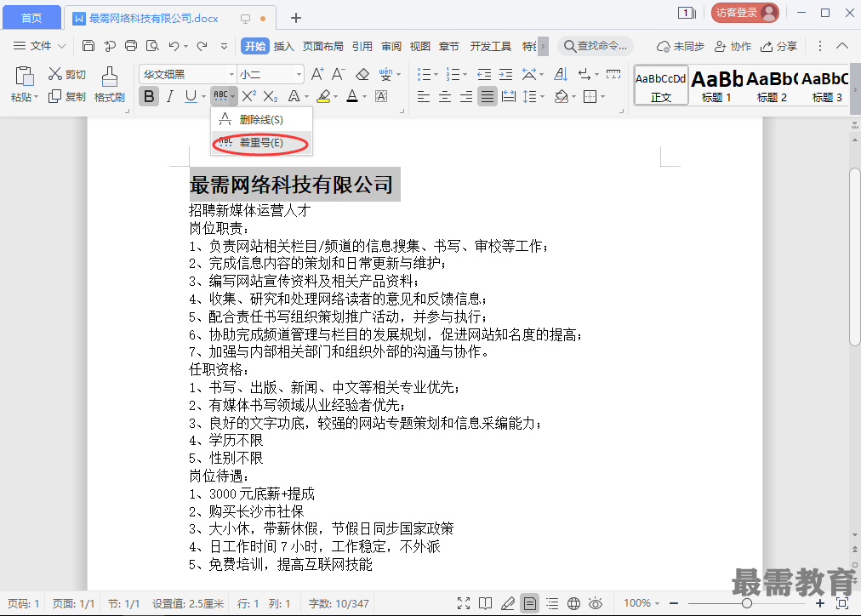Align text right
Screen dimensions: 861x616
pos(466,97)
